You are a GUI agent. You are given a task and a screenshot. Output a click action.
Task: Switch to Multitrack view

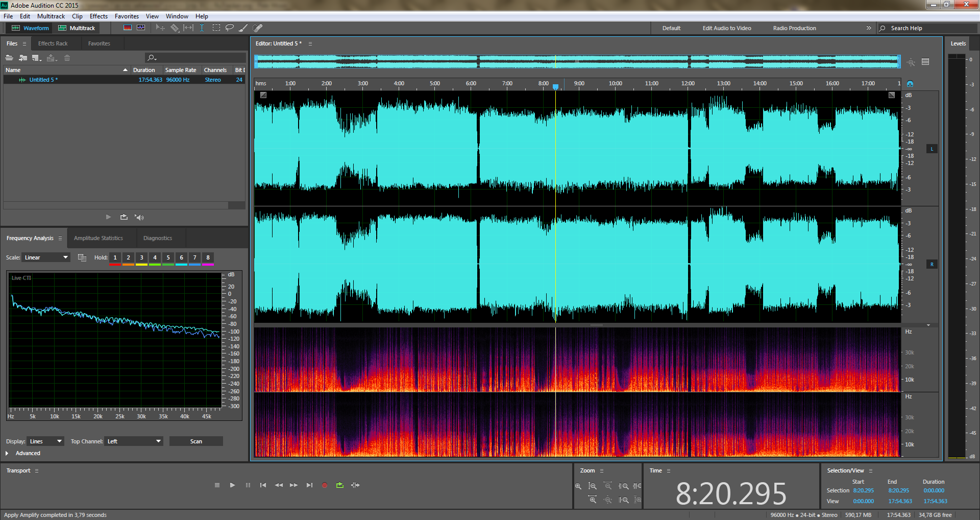coord(77,28)
